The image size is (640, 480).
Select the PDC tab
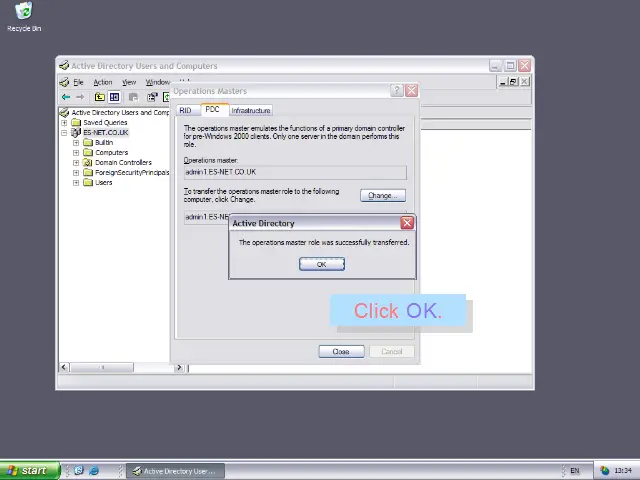(213, 109)
